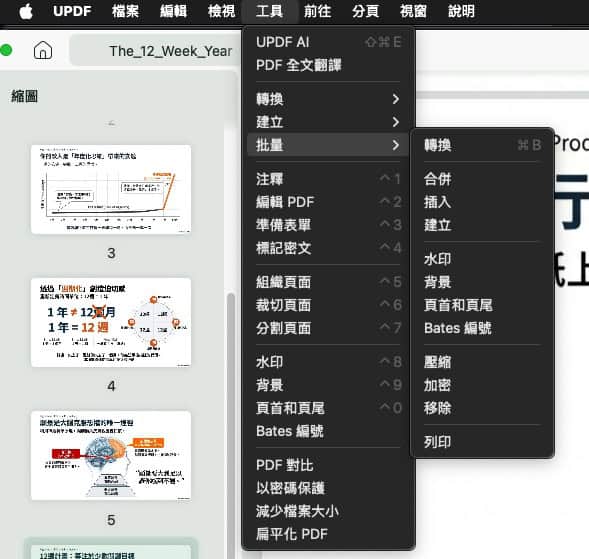Select 組織頁面
The height and width of the screenshot is (559, 589).
pos(328,282)
